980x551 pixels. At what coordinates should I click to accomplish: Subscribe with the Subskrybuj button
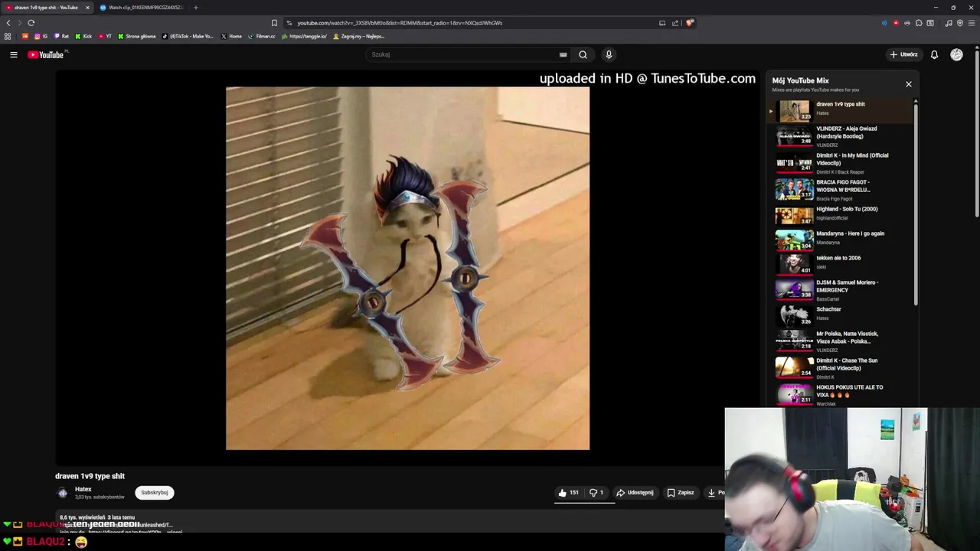(x=155, y=493)
